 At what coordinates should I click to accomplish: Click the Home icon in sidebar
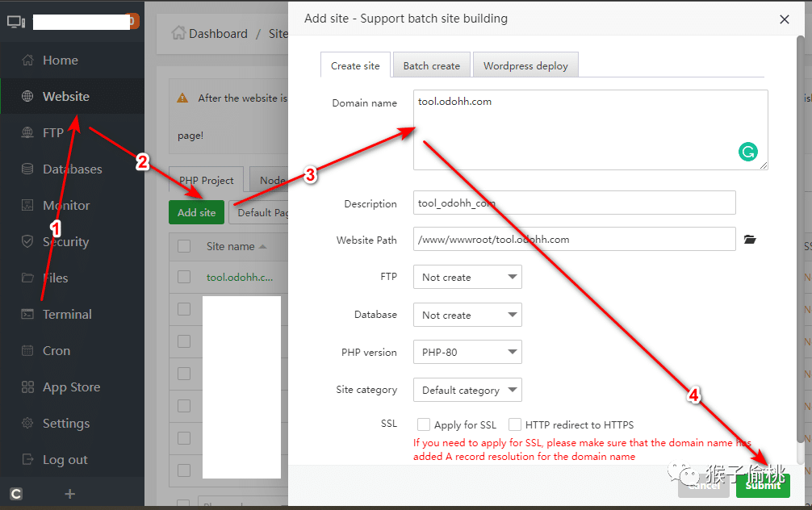click(27, 61)
